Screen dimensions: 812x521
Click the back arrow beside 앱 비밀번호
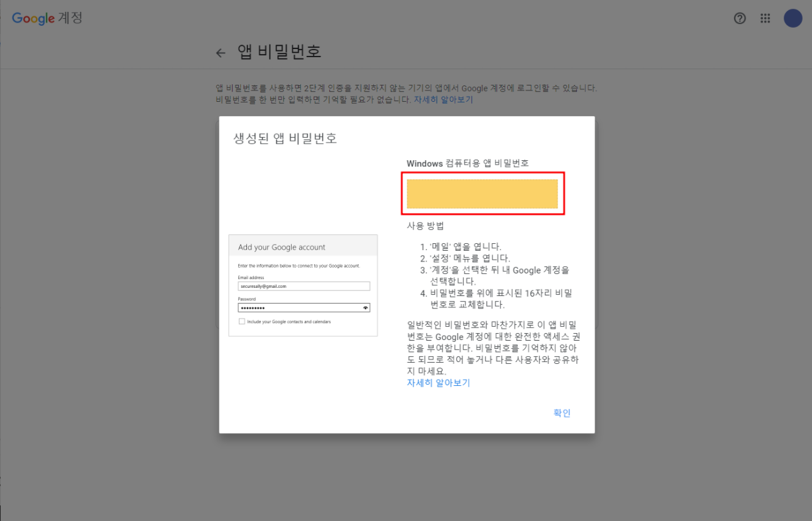(220, 53)
